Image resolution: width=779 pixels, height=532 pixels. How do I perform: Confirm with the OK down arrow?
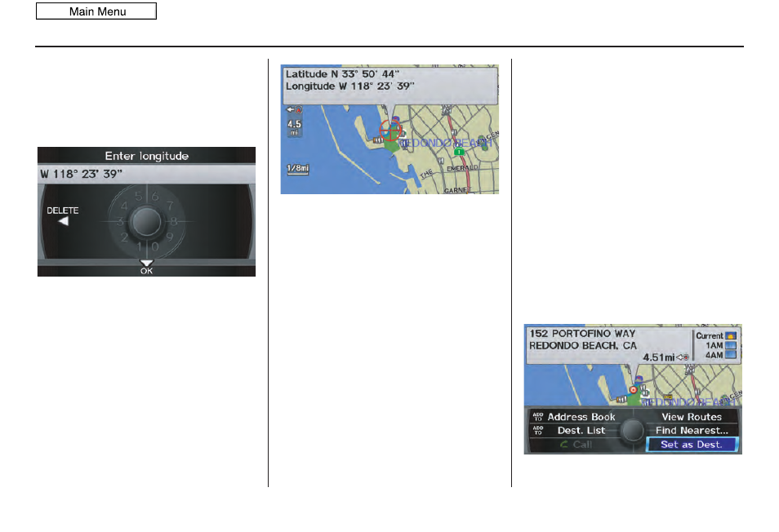click(x=146, y=263)
